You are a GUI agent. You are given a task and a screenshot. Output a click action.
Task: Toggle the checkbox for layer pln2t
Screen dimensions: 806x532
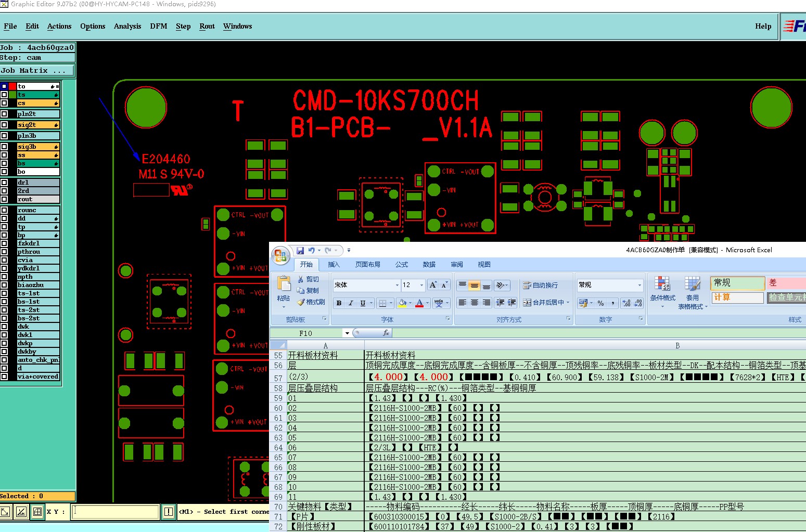4,114
